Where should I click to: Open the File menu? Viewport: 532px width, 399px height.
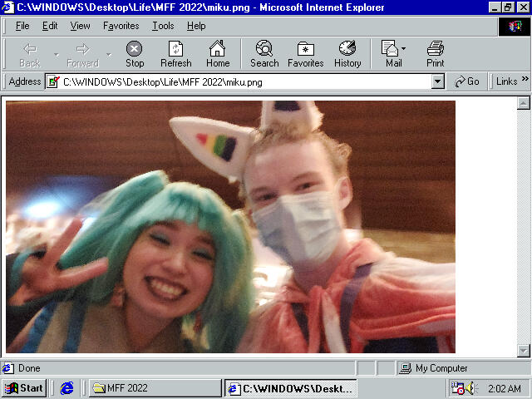click(x=22, y=26)
